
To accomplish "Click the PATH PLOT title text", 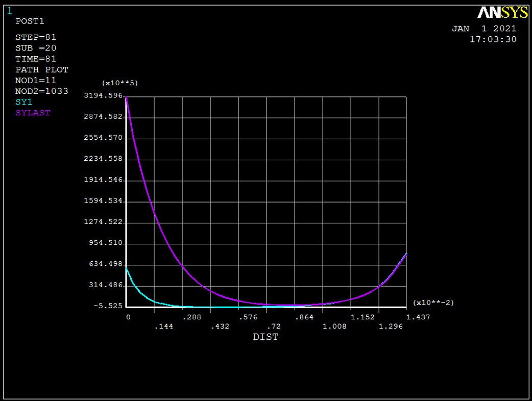I will pyautogui.click(x=42, y=69).
